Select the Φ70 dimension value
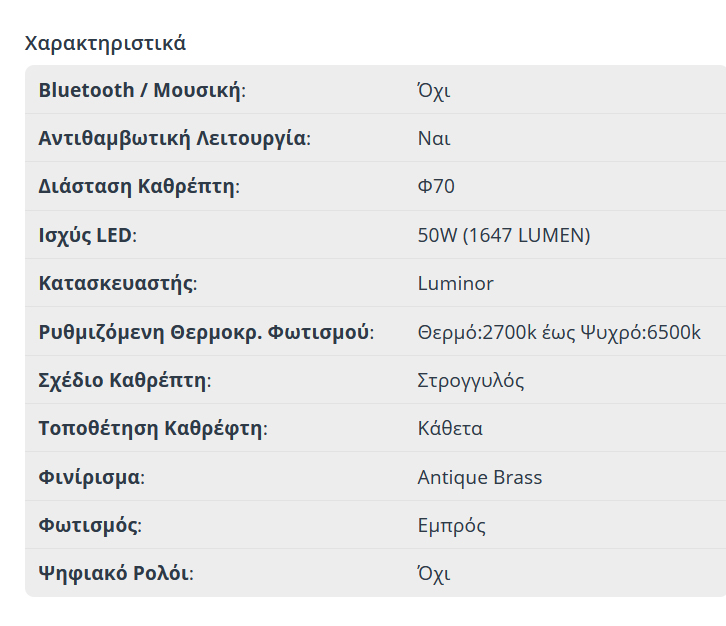Screen dimensions: 726x626 point(436,186)
